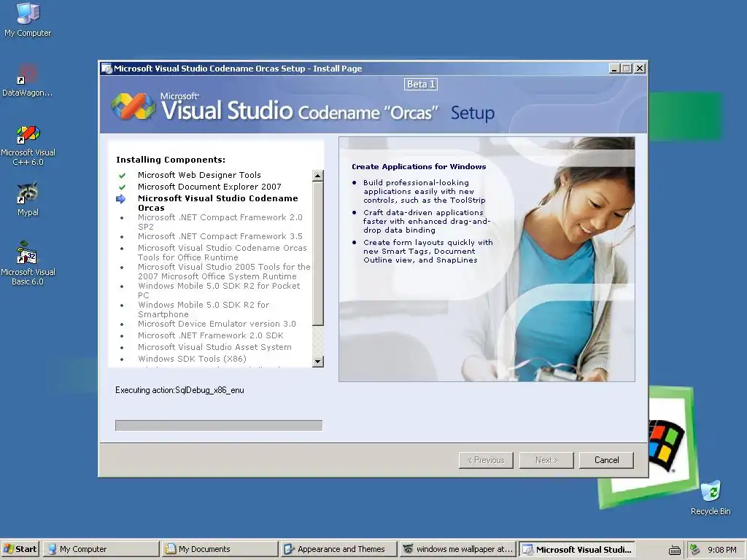
Task: Select Visual Studio 2005 Tools for Office entry
Action: tap(224, 271)
